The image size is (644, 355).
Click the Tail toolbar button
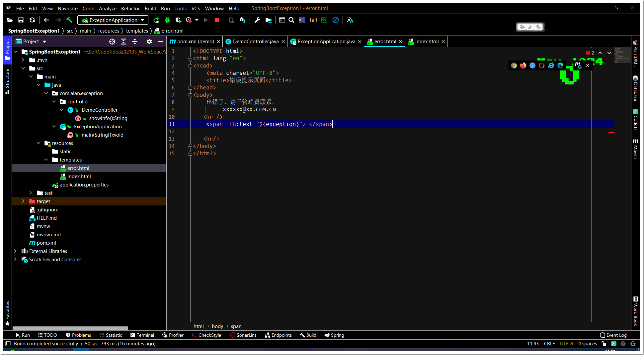[313, 20]
